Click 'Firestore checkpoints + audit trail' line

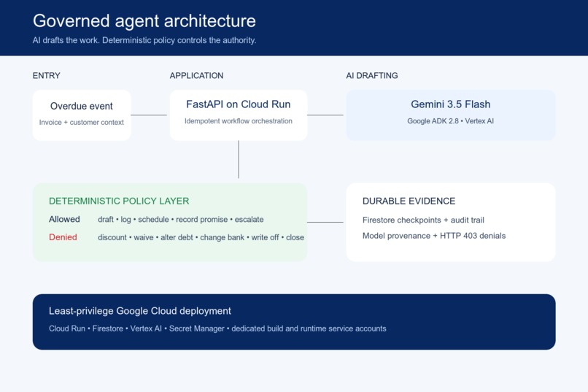[x=423, y=220]
